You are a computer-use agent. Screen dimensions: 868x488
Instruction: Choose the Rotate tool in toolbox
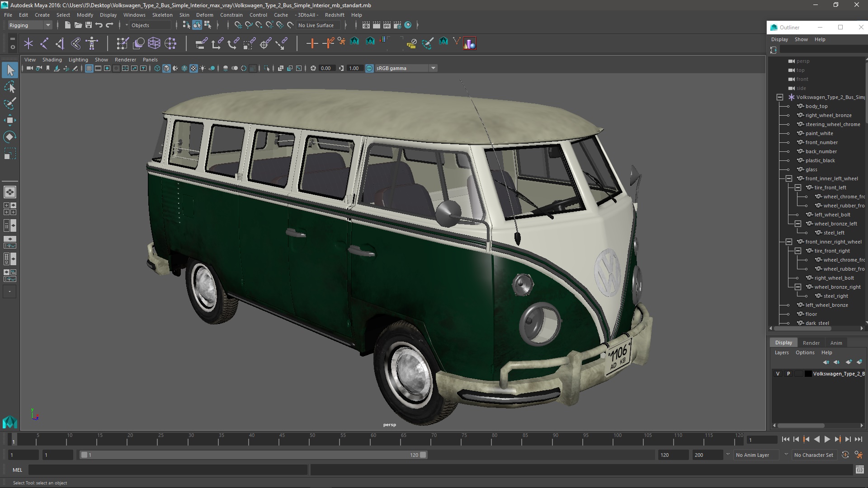10,137
